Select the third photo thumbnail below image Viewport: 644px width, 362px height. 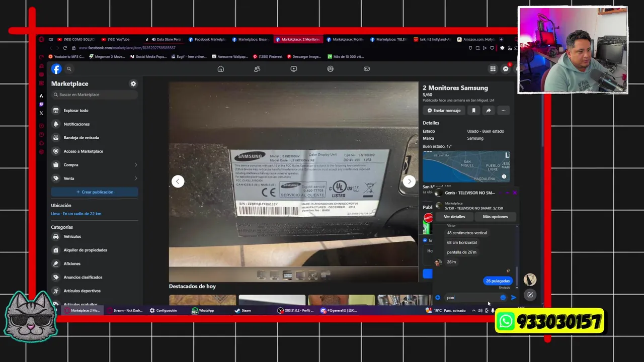tap(287, 275)
